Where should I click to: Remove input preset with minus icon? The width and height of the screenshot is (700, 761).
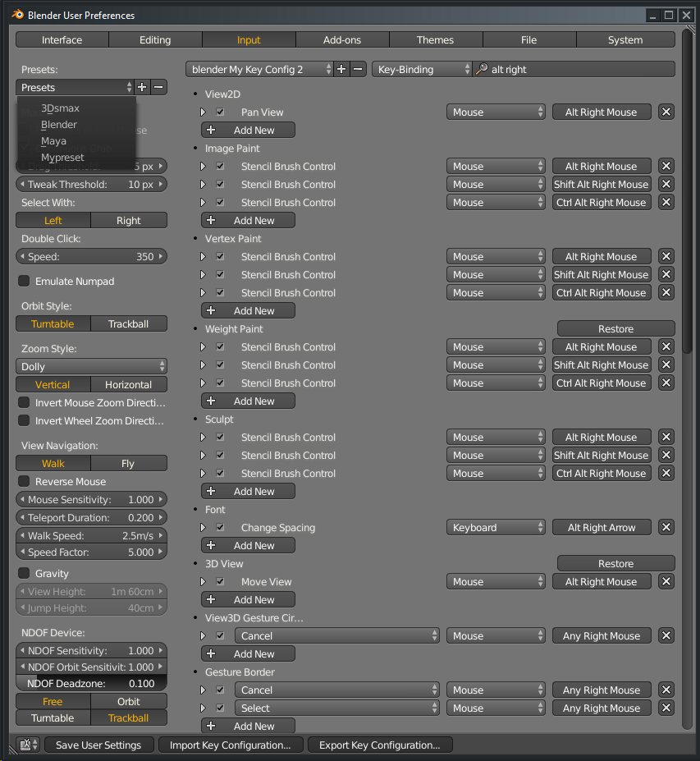pos(158,87)
